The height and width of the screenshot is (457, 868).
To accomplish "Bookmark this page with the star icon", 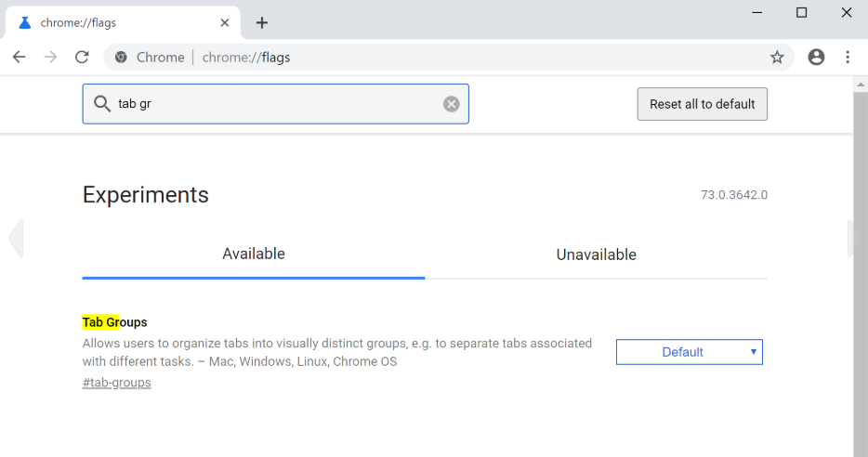I will click(x=777, y=57).
